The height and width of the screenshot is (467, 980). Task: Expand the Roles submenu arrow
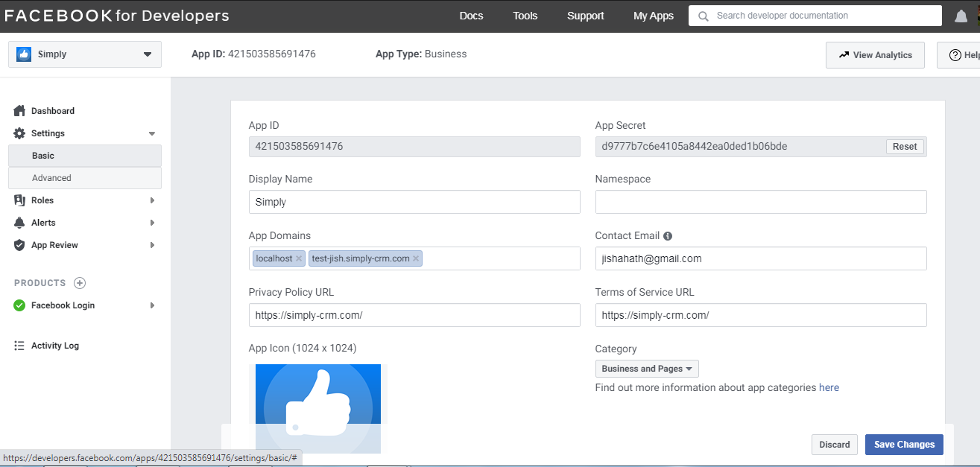click(152, 200)
